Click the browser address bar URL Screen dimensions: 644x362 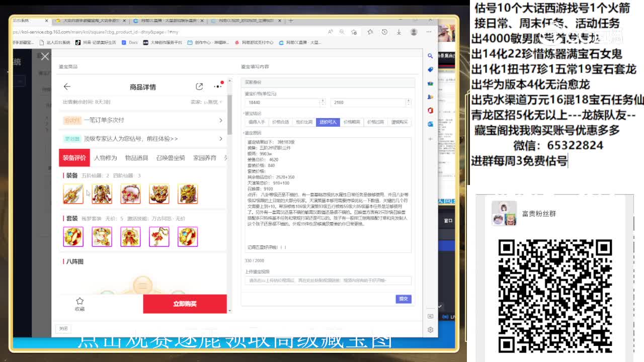tap(96, 32)
